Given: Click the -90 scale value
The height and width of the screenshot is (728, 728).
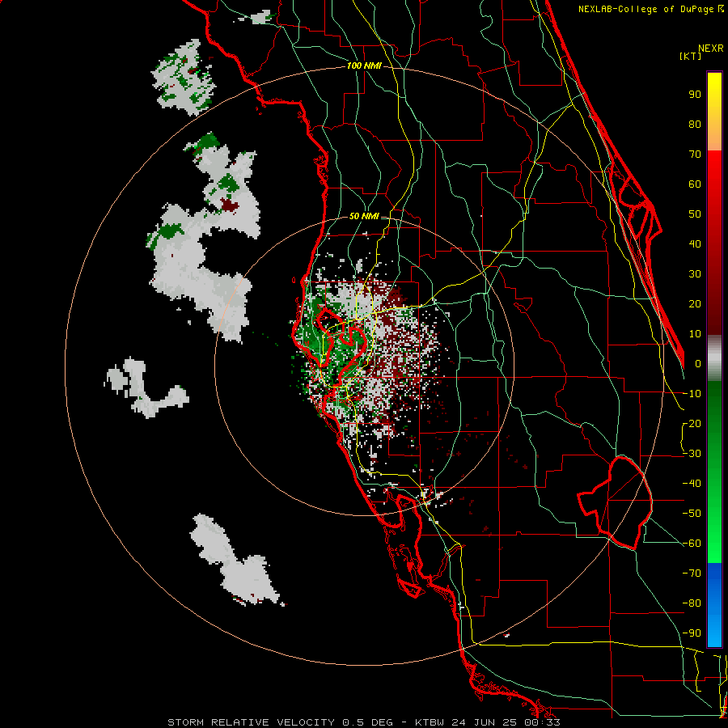Looking at the screenshot, I should [692, 633].
